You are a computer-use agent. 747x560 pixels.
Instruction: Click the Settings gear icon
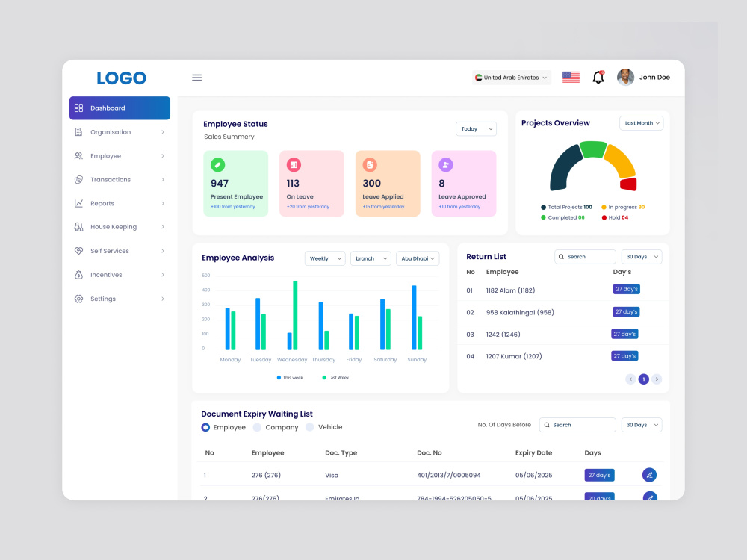tap(78, 299)
